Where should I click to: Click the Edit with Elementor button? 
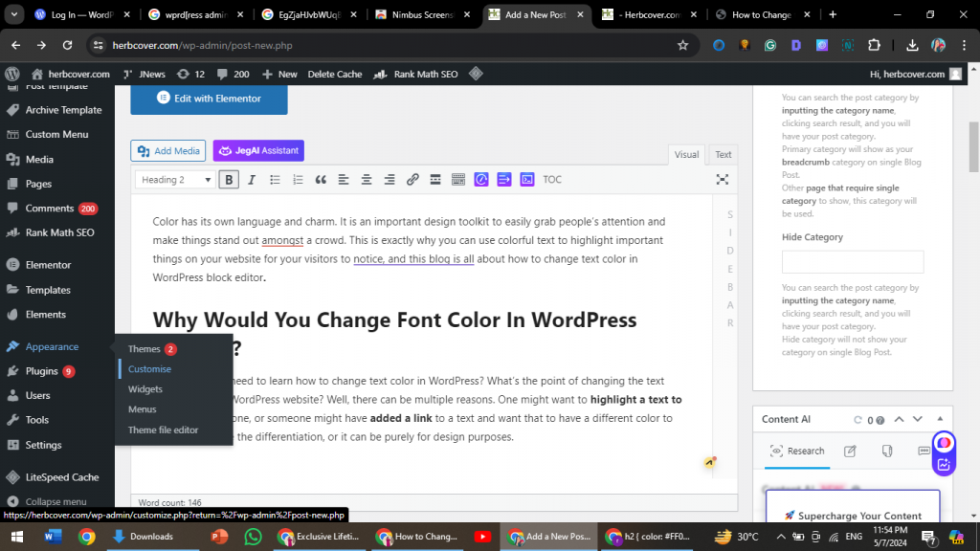tap(209, 99)
